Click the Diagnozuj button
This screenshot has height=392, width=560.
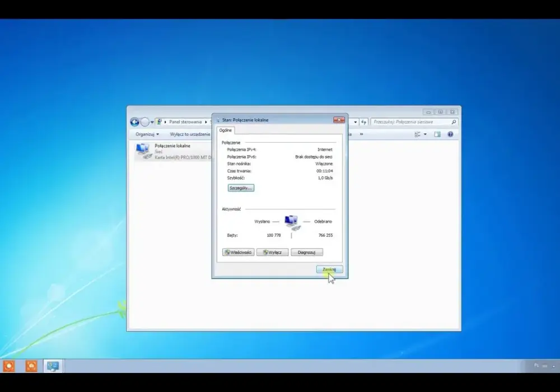(x=306, y=252)
